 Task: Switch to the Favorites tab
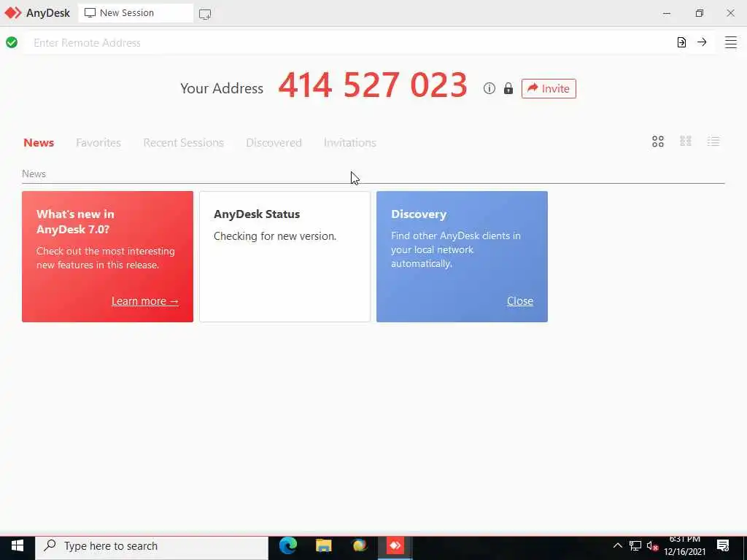click(98, 142)
